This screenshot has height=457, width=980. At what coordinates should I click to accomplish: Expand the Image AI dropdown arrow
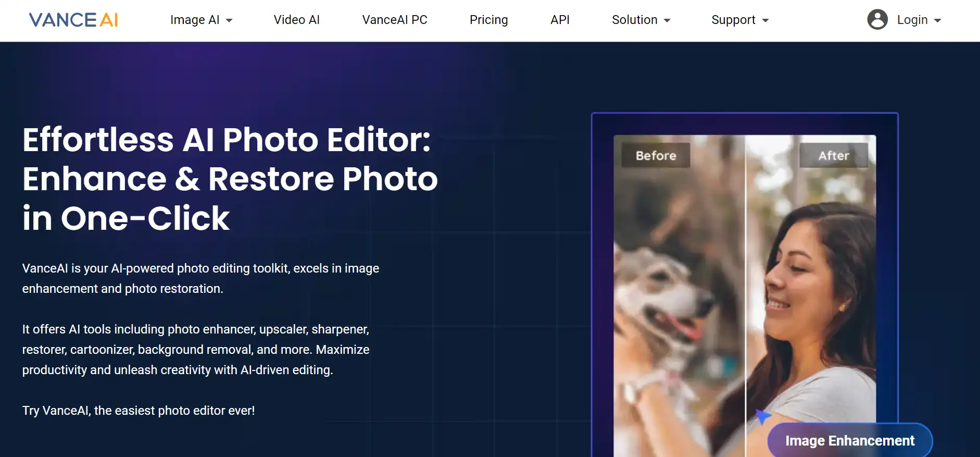point(229,21)
